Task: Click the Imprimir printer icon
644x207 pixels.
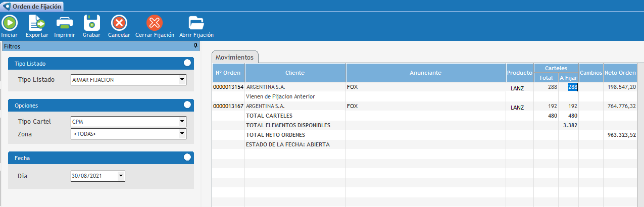Action: [65, 23]
